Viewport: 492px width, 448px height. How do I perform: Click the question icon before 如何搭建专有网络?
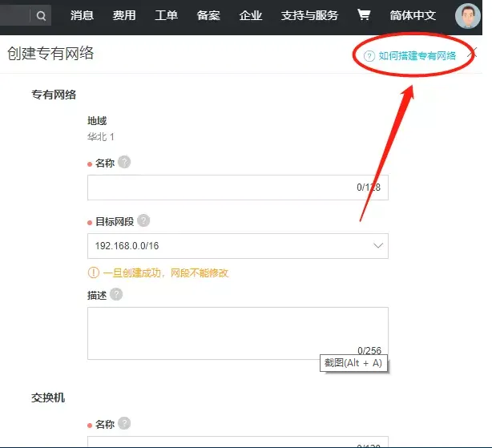pyautogui.click(x=369, y=56)
